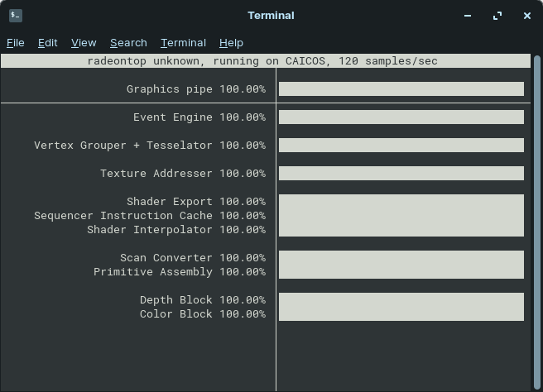
Task: Click the terminal icon in title bar
Action: tap(15, 15)
